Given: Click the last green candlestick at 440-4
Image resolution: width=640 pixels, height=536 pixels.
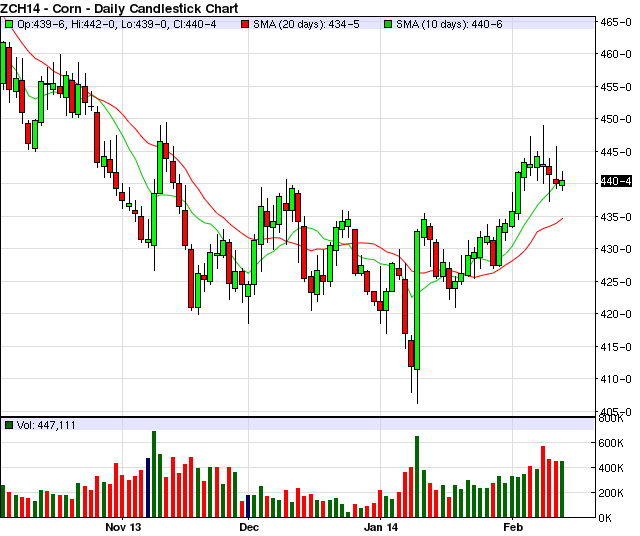Looking at the screenshot, I should [x=562, y=183].
